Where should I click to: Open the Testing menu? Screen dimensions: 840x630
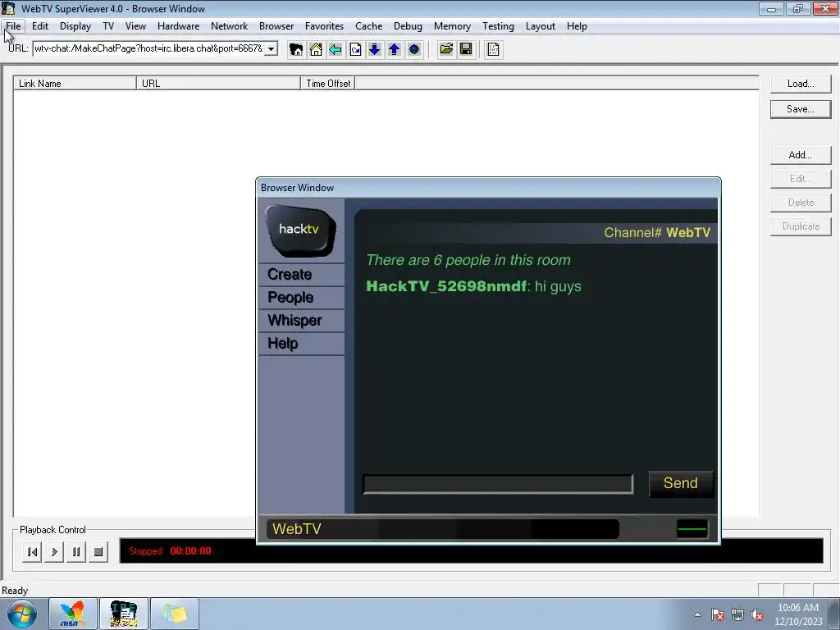click(x=498, y=26)
